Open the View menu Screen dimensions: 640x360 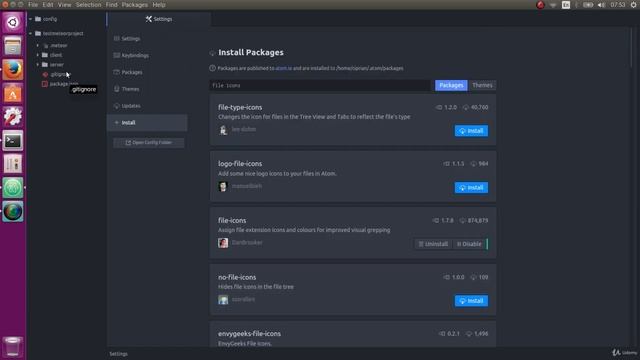64,5
